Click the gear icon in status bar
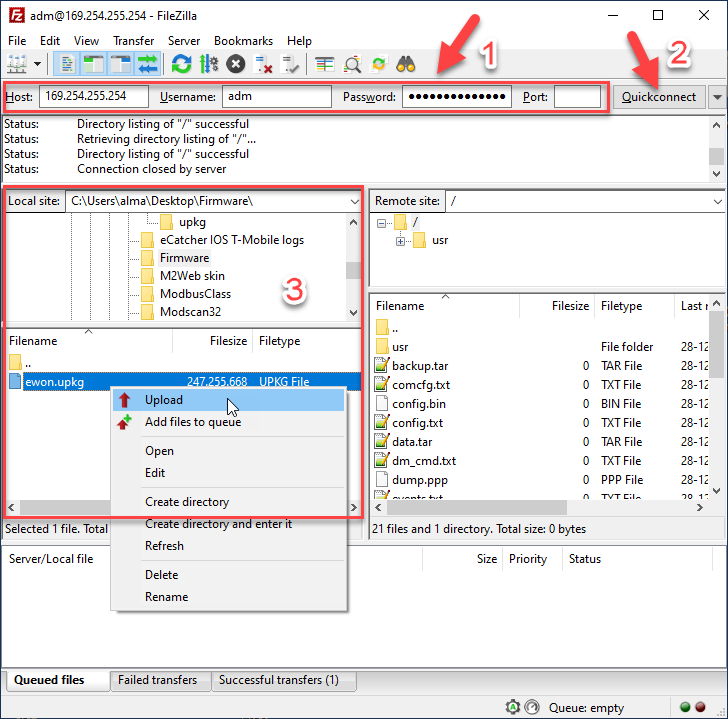Viewport: 728px width, 719px height. (513, 707)
